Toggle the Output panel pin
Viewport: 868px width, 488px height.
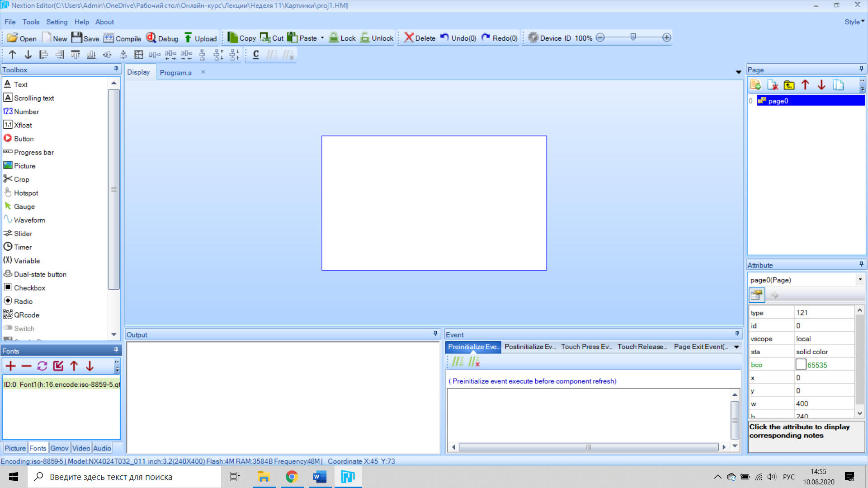435,334
